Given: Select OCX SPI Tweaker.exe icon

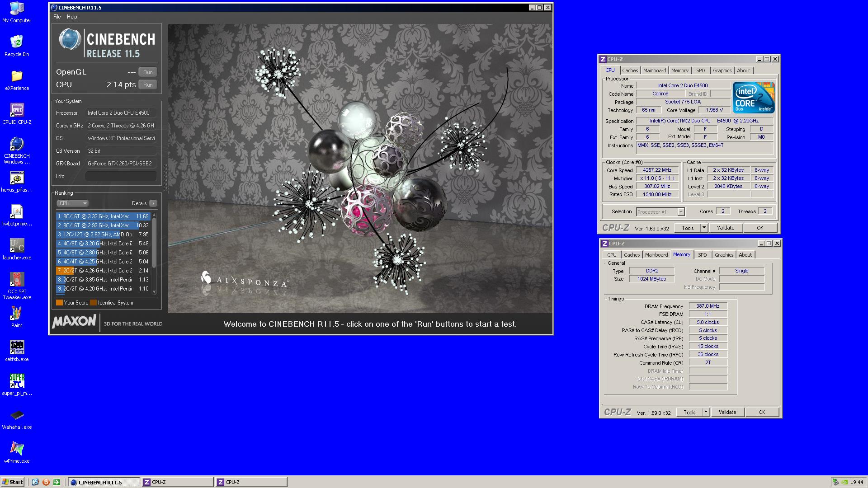Looking at the screenshot, I should [17, 286].
